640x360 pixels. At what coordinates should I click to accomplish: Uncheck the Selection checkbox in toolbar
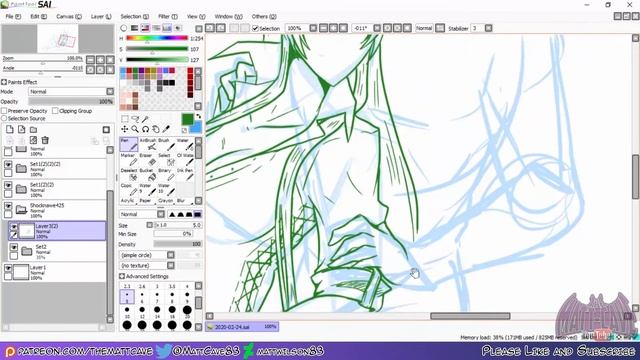(x=256, y=29)
